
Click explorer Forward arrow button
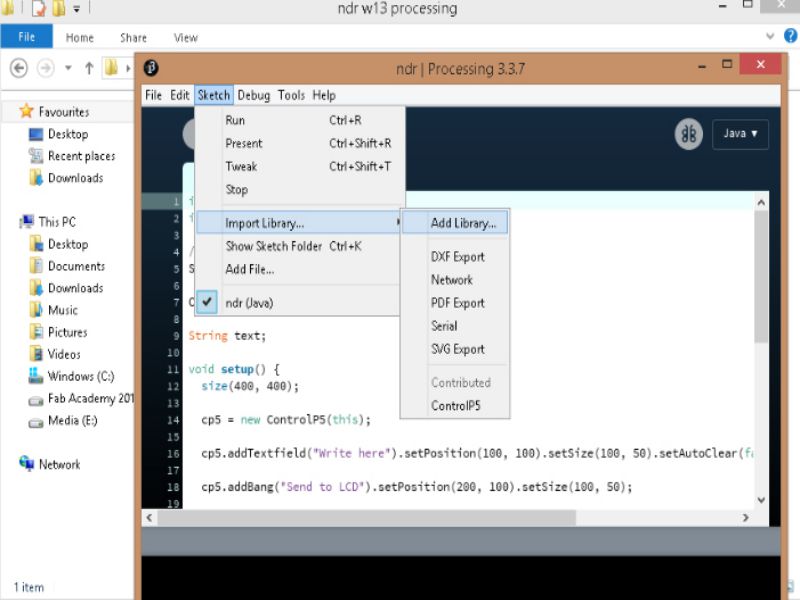[x=45, y=68]
